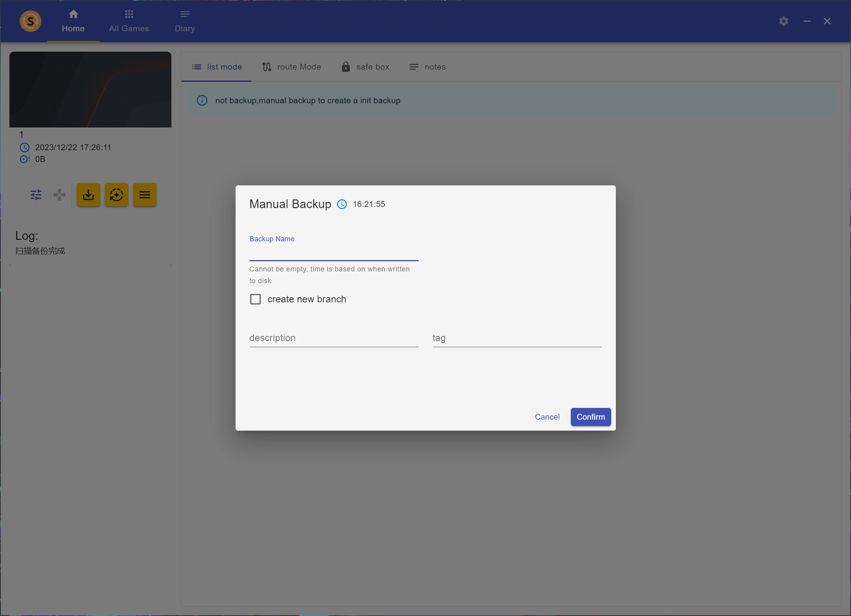Click the restore/sync circular arrow icon

116,195
